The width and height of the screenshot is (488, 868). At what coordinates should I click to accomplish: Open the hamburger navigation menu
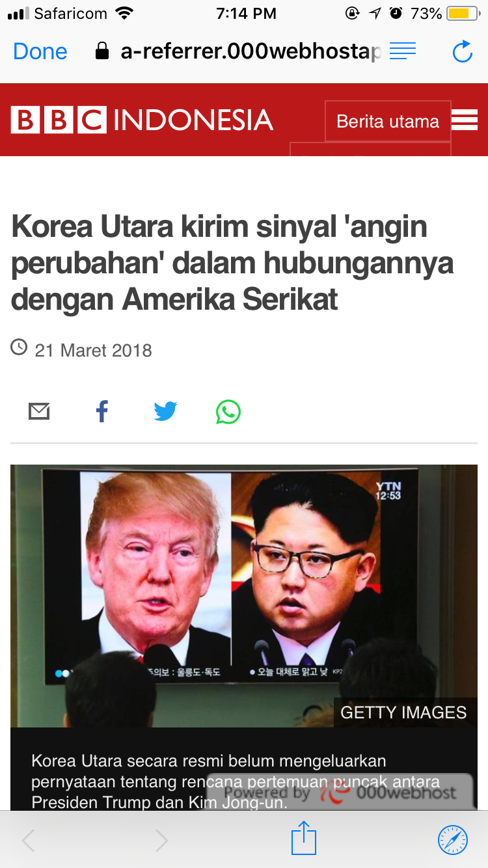coord(465,120)
